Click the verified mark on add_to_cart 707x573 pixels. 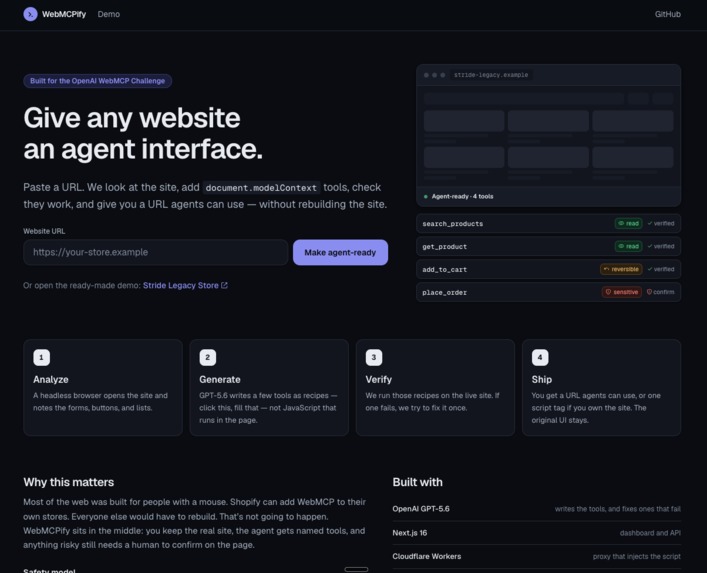pyautogui.click(x=661, y=269)
